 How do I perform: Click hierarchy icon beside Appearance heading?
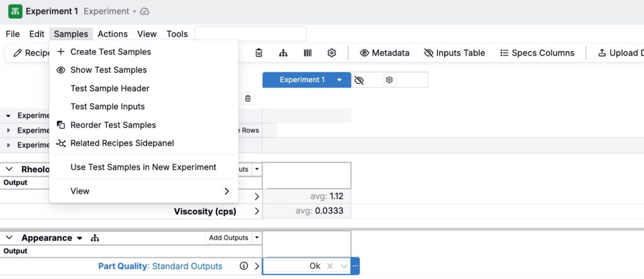tap(96, 239)
